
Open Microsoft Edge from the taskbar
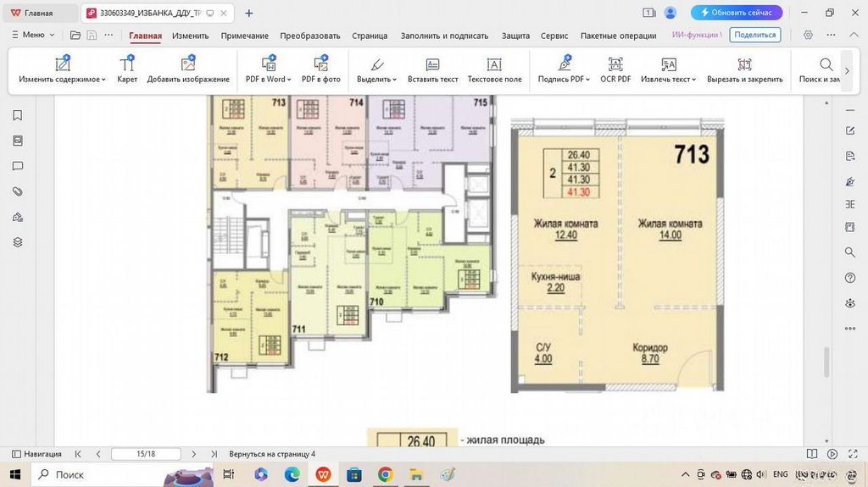(x=292, y=475)
